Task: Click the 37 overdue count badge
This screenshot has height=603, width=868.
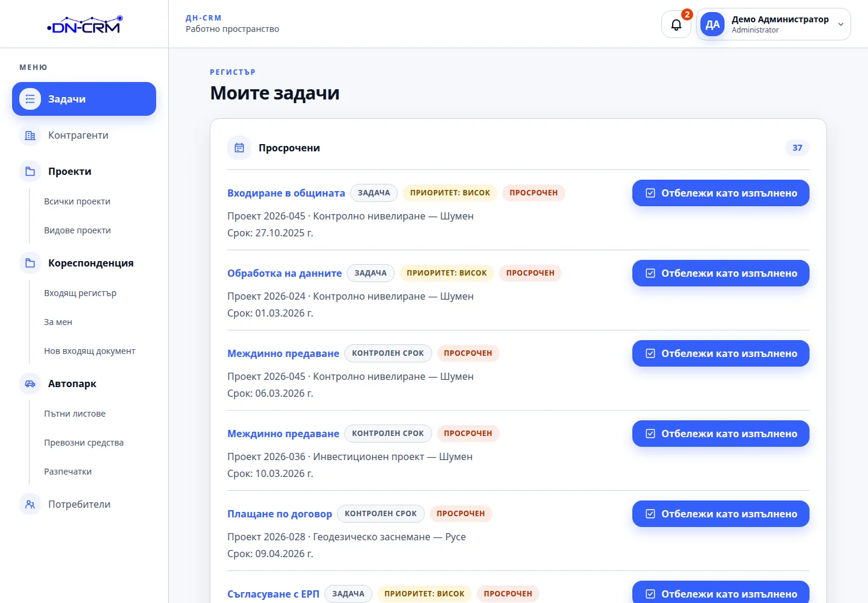Action: 797,148
